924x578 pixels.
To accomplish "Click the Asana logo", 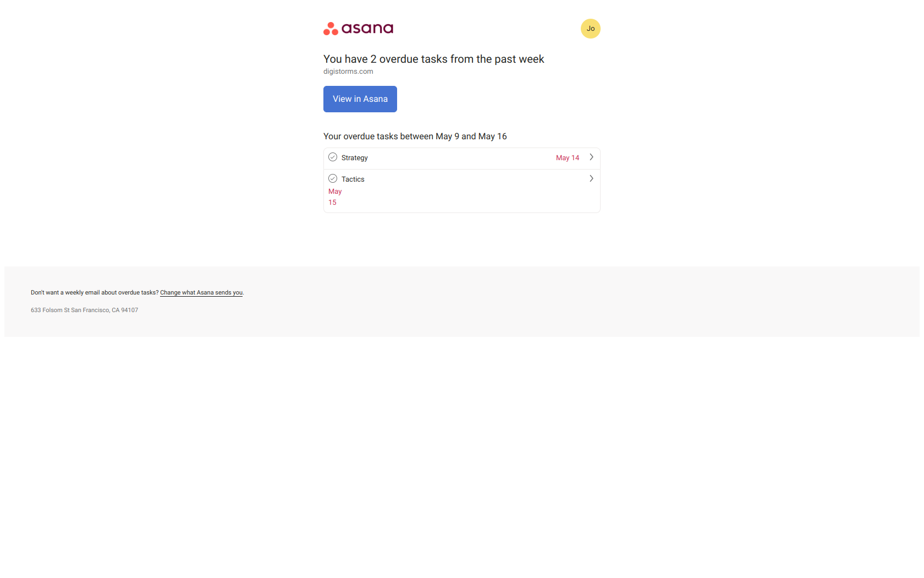I will coord(358,29).
